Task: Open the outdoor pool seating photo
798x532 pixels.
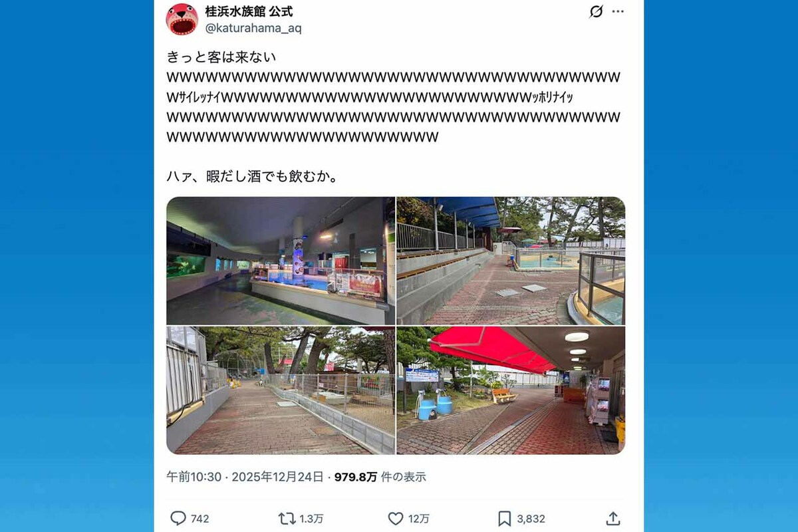Action: tap(511, 261)
